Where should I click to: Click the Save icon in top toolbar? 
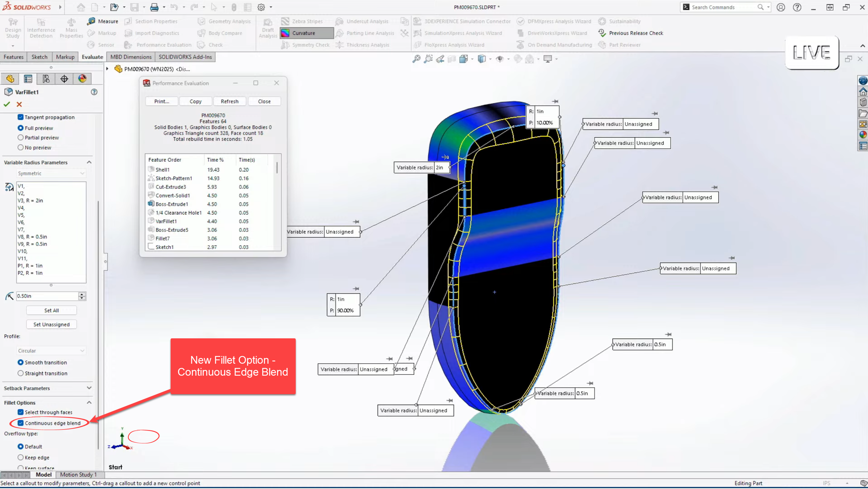point(134,7)
